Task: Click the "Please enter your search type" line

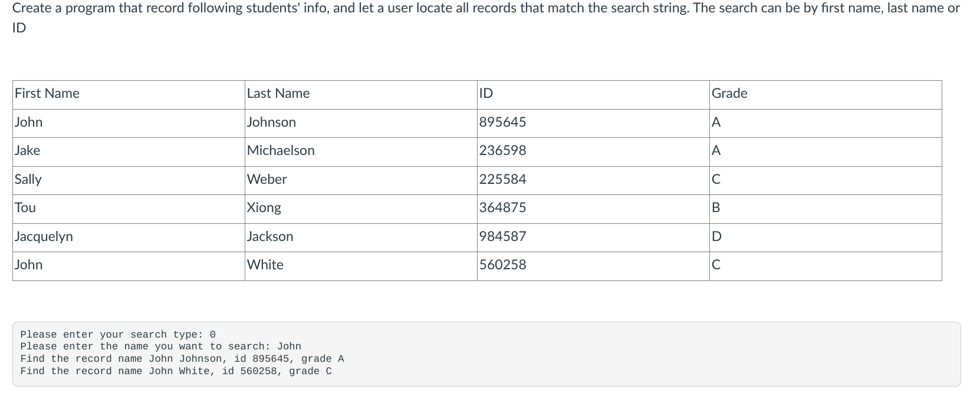Action: click(118, 335)
